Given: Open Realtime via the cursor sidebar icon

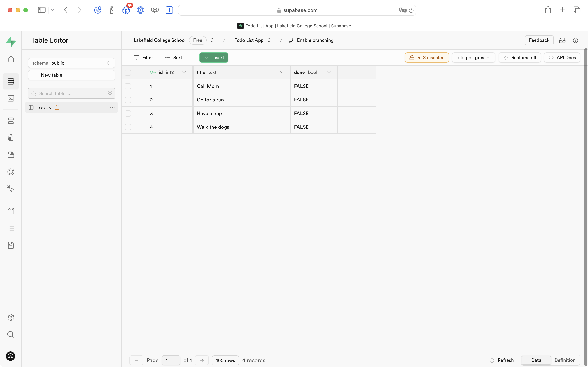Looking at the screenshot, I should tap(11, 189).
